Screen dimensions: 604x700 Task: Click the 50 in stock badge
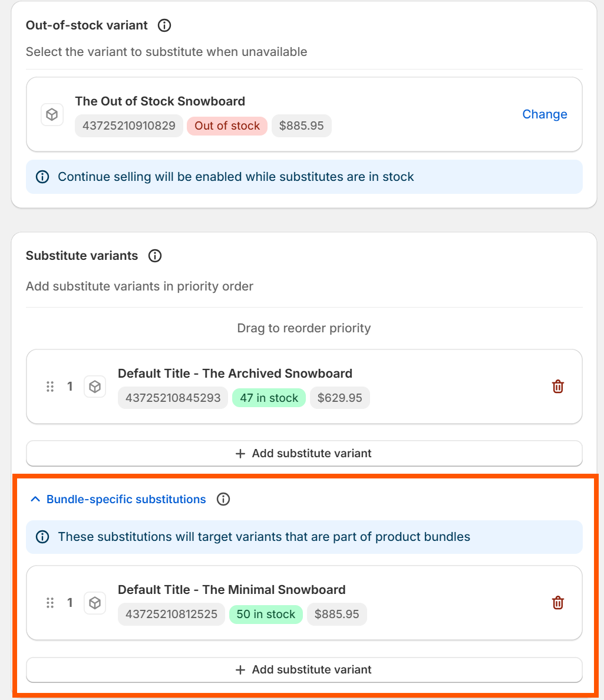266,615
